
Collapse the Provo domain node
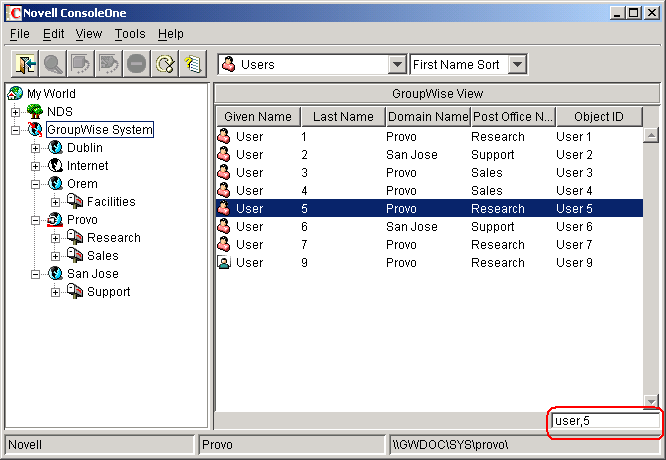[35, 220]
